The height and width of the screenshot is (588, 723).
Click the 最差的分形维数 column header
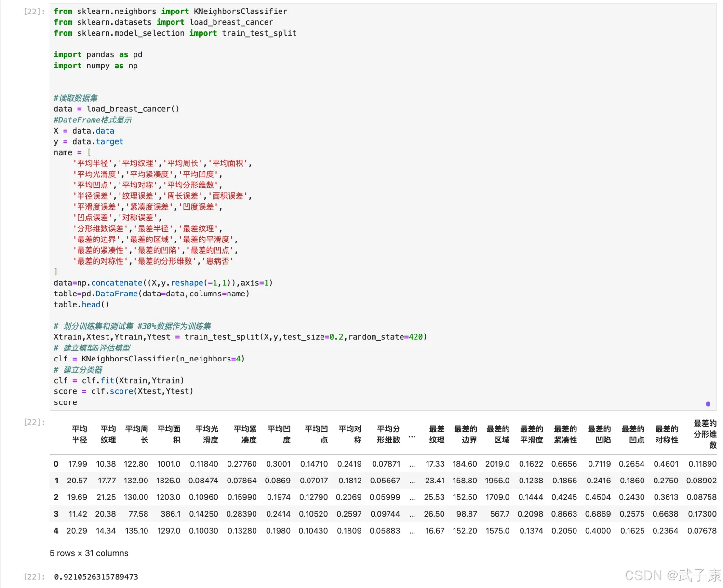pyautogui.click(x=705, y=434)
